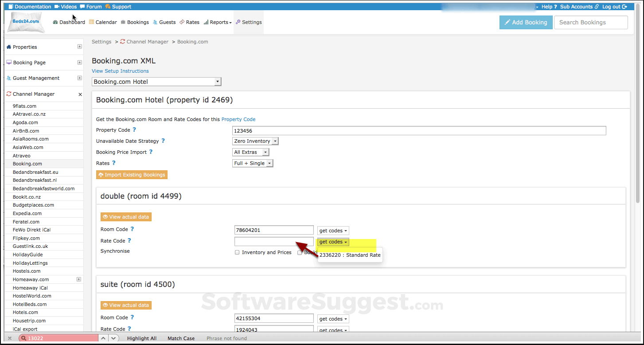
Task: Go to the Calendar tab
Action: (x=103, y=22)
